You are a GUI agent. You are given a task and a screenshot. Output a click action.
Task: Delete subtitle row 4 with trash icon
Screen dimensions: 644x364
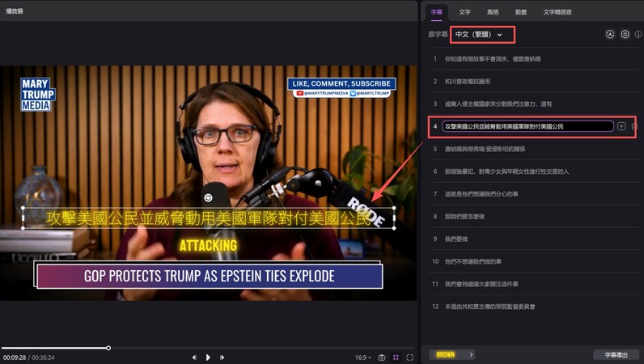pos(634,126)
